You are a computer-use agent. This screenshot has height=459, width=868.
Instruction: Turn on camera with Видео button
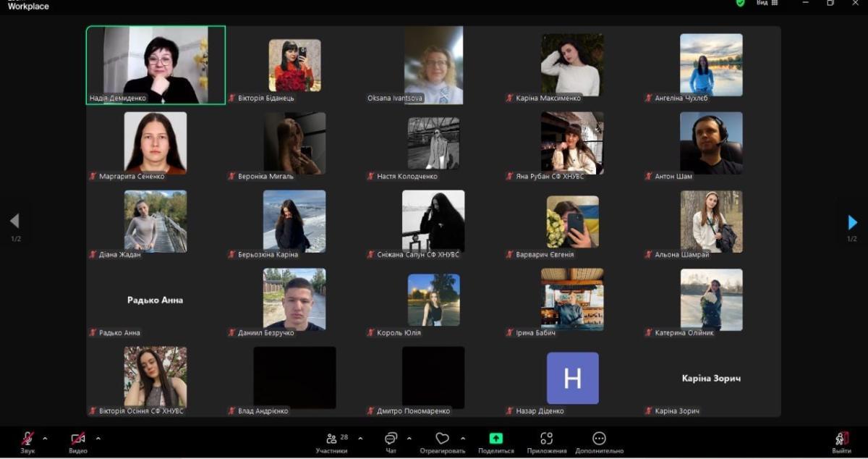[x=78, y=439]
